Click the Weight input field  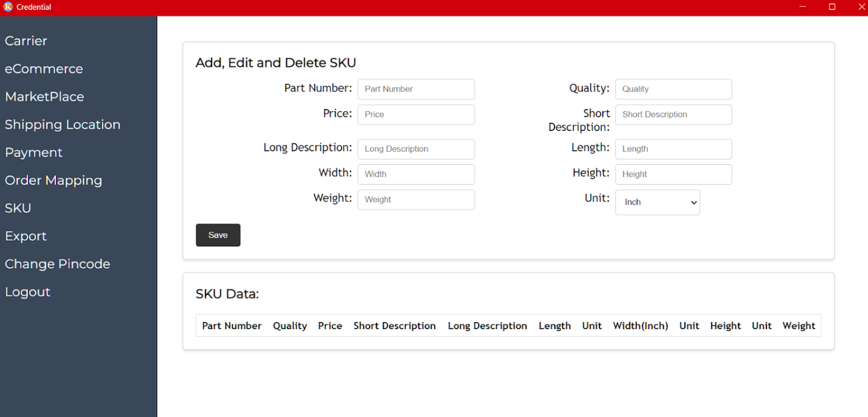[x=416, y=200]
